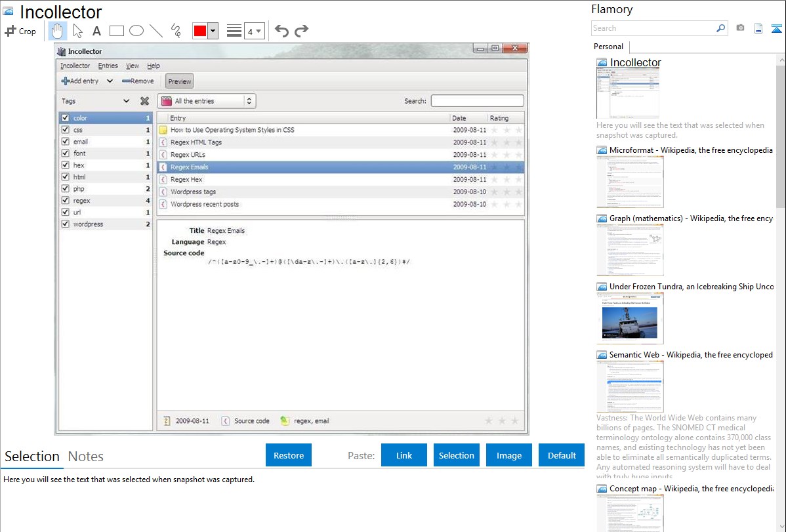This screenshot has height=532, width=786.
Task: Select the arrow pointer tool
Action: (77, 31)
